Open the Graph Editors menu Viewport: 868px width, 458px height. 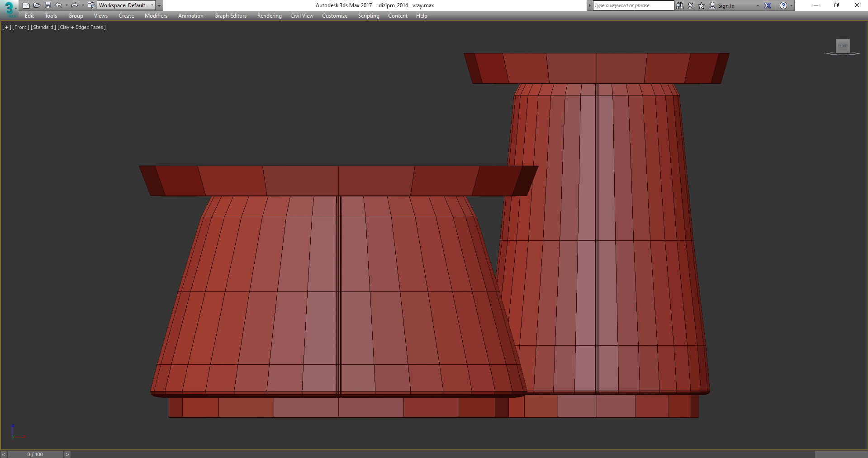pyautogui.click(x=231, y=16)
